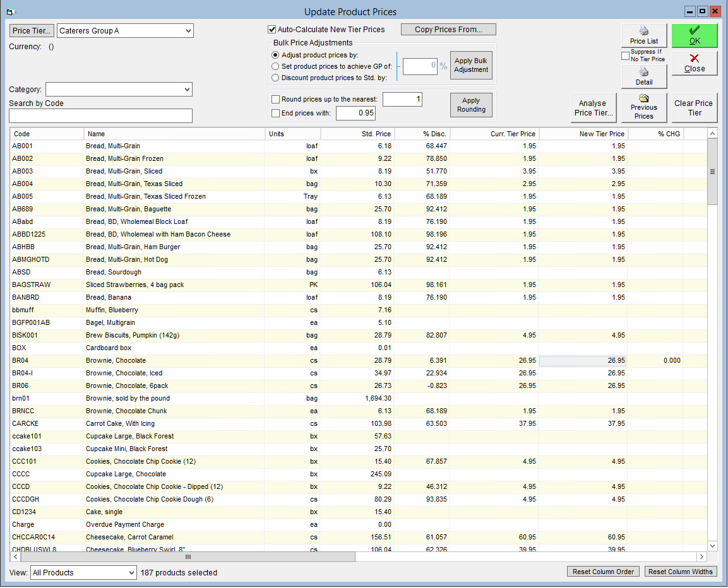728x588 pixels.
Task: Select the BAGSTRAW Sliced Strawberries row
Action: [x=359, y=285]
